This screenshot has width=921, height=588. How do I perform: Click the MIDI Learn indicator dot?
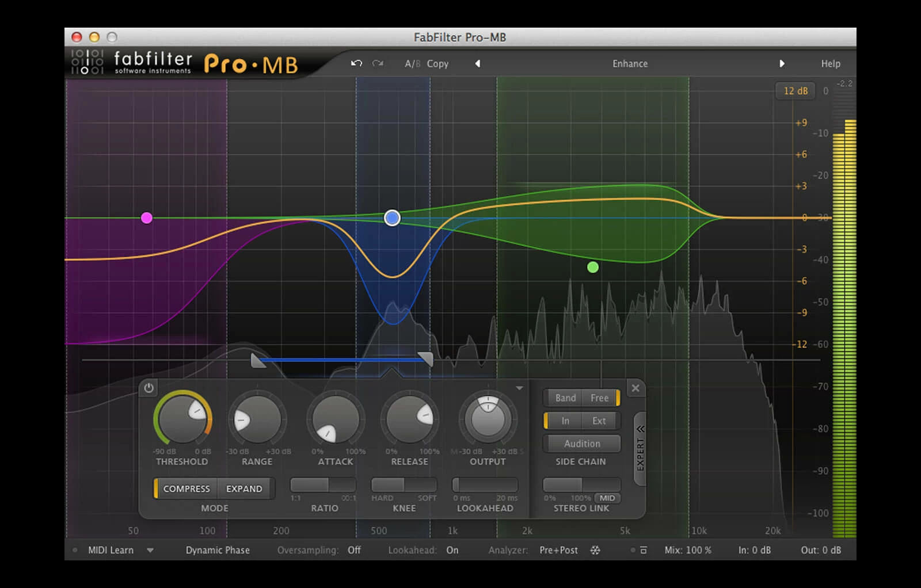75,550
